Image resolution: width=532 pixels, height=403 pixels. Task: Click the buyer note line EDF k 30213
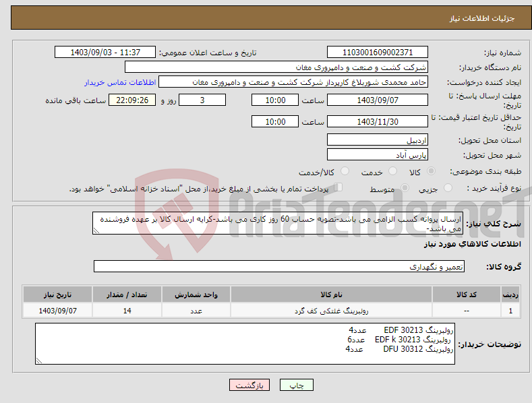(399, 340)
